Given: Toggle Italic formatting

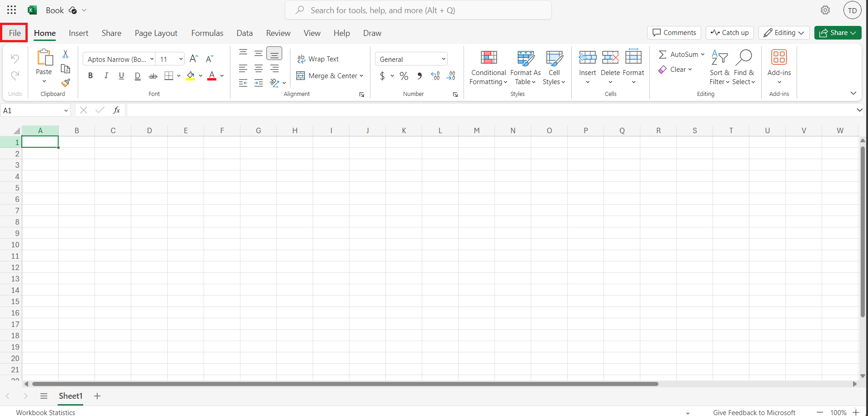Looking at the screenshot, I should click(x=106, y=76).
